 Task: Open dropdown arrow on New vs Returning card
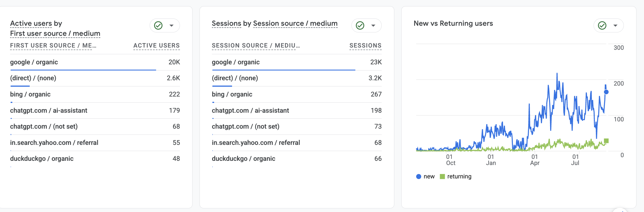[x=615, y=25]
